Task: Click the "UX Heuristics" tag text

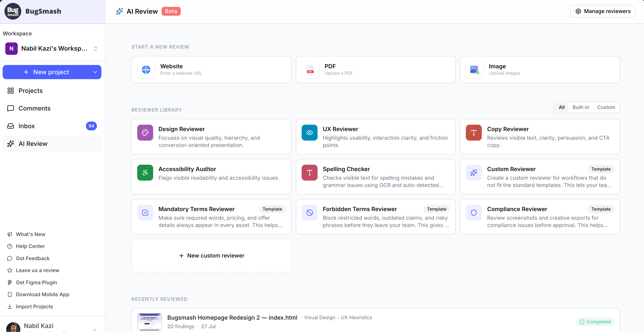Action: [x=357, y=317]
